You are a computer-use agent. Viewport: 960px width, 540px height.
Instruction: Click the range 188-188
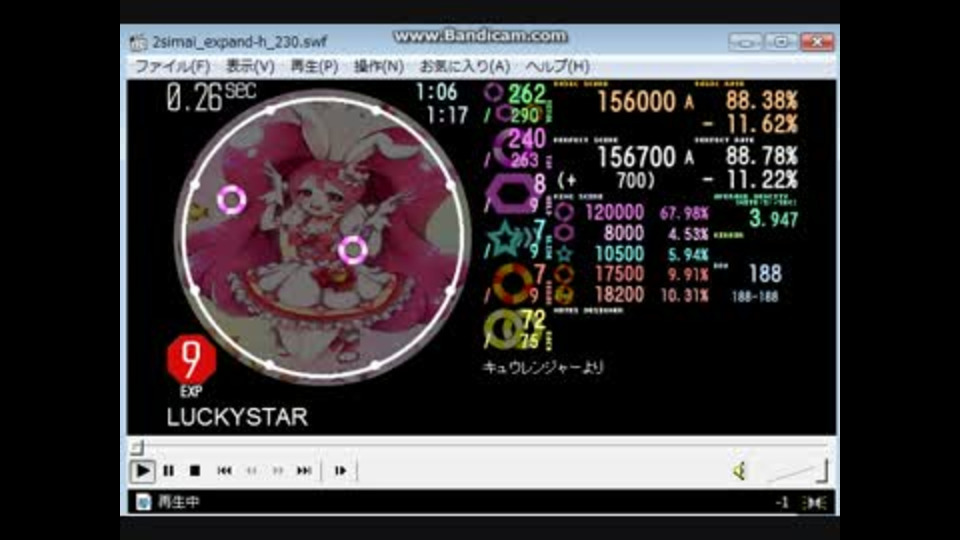[x=755, y=297]
